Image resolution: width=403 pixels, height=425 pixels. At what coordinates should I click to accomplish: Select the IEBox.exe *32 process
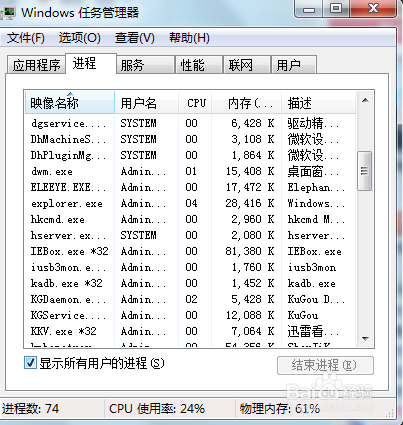[x=190, y=251]
